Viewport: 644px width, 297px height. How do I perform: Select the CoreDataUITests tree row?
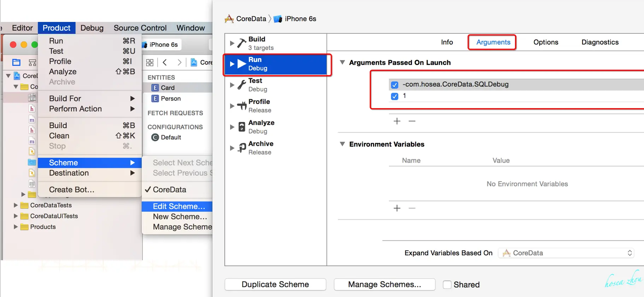point(72,216)
